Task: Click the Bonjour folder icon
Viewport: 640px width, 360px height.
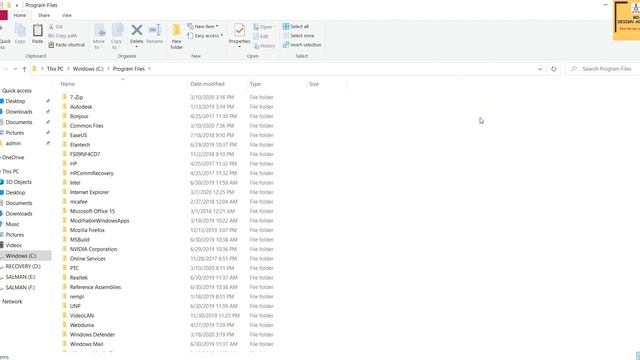Action: coord(64,116)
